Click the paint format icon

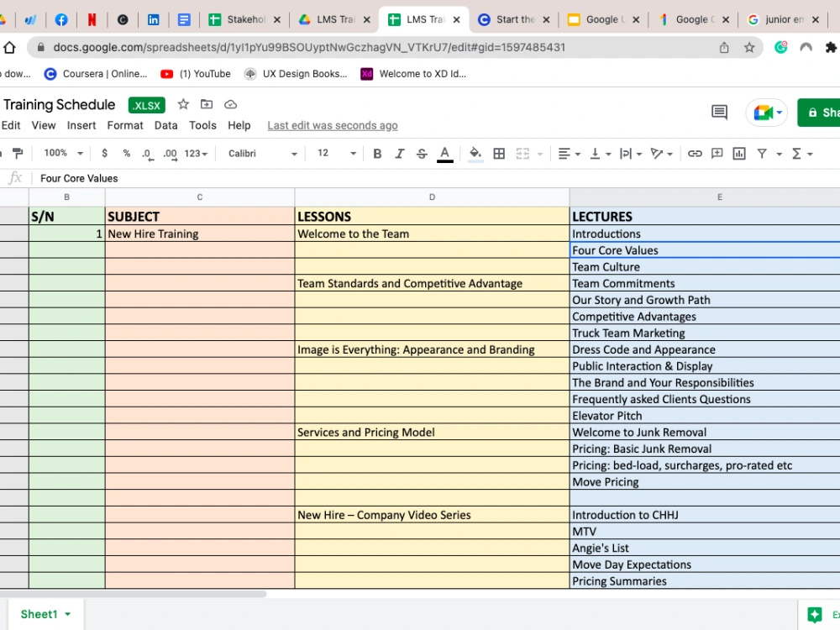pos(18,154)
